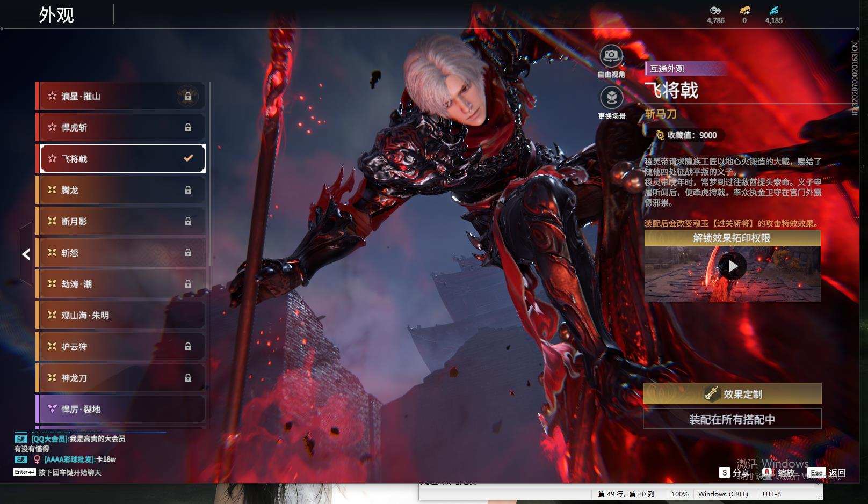Select the 劫涛·潮 skin row
Image resolution: width=868 pixels, height=504 pixels.
coord(120,284)
